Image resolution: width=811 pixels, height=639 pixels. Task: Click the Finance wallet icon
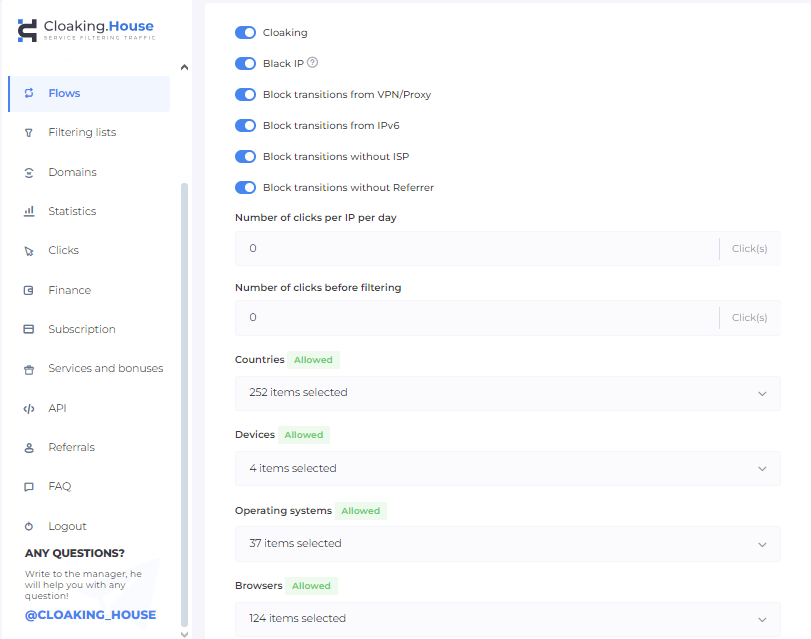pos(29,290)
